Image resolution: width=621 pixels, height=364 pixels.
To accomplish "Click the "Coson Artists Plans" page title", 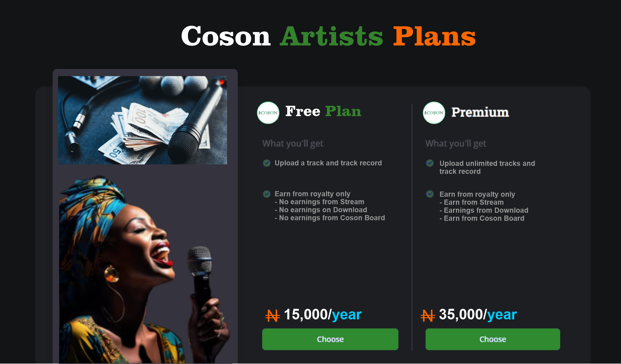I will [x=328, y=36].
